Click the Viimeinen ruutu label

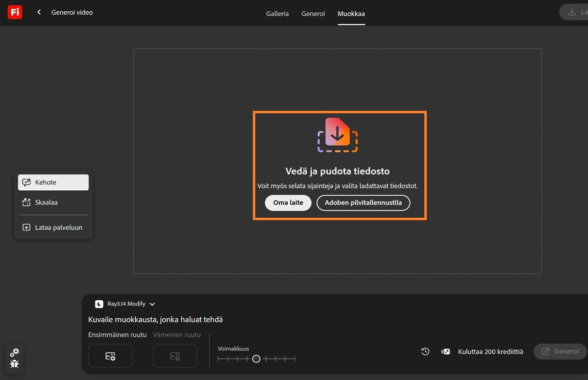177,335
